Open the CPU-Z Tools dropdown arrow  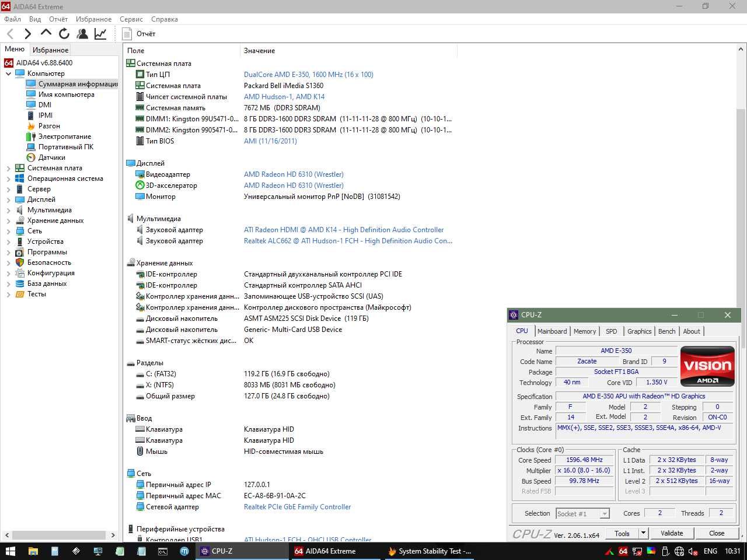point(643,533)
